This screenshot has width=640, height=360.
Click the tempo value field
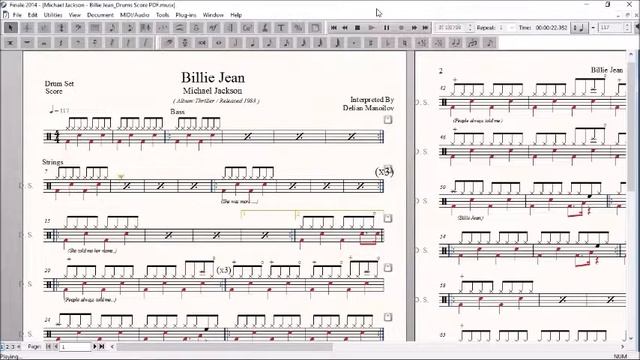click(611, 28)
